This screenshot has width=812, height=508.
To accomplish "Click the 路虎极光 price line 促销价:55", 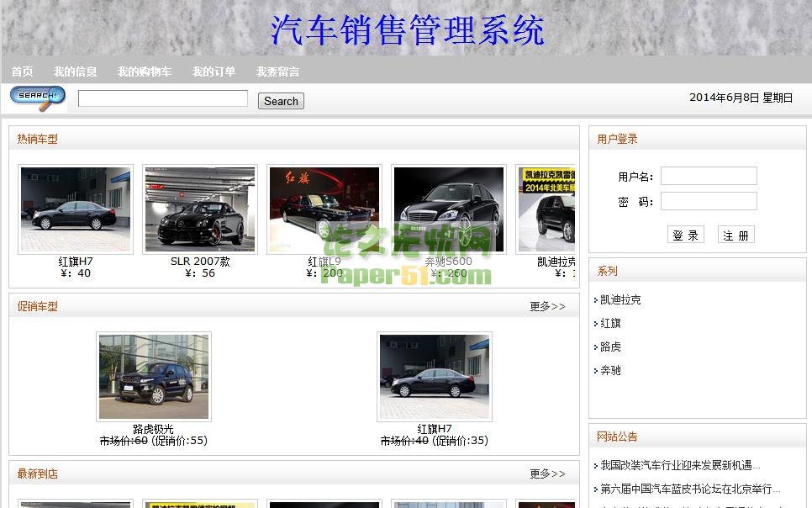I will 153,441.
